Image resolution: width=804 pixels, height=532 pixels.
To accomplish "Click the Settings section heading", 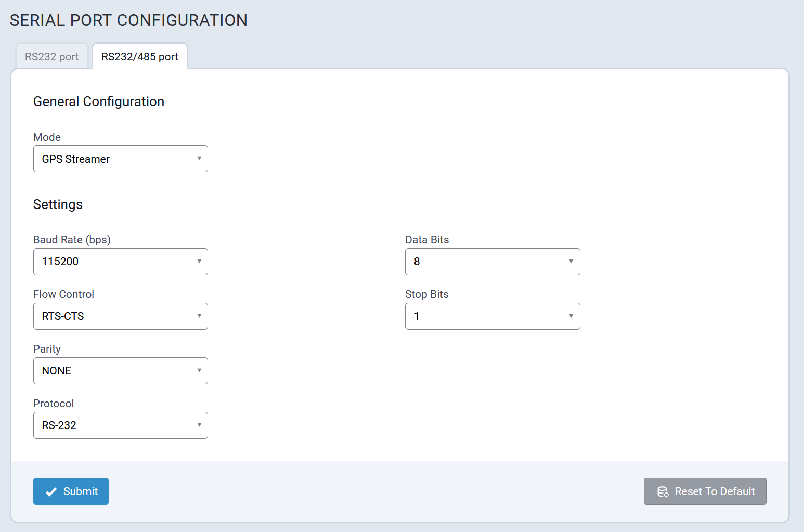I will click(58, 204).
